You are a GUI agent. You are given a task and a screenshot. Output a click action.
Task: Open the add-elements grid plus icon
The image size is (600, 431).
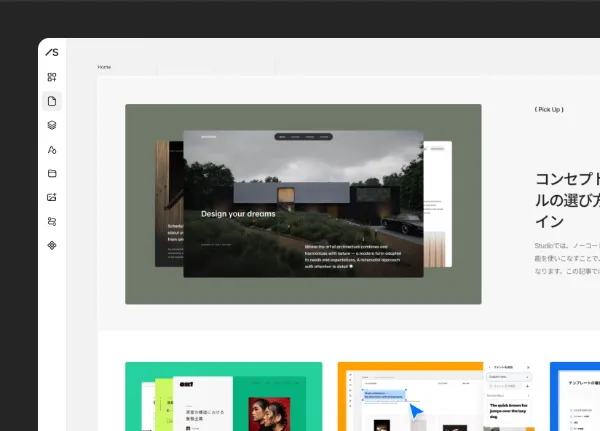pos(52,77)
